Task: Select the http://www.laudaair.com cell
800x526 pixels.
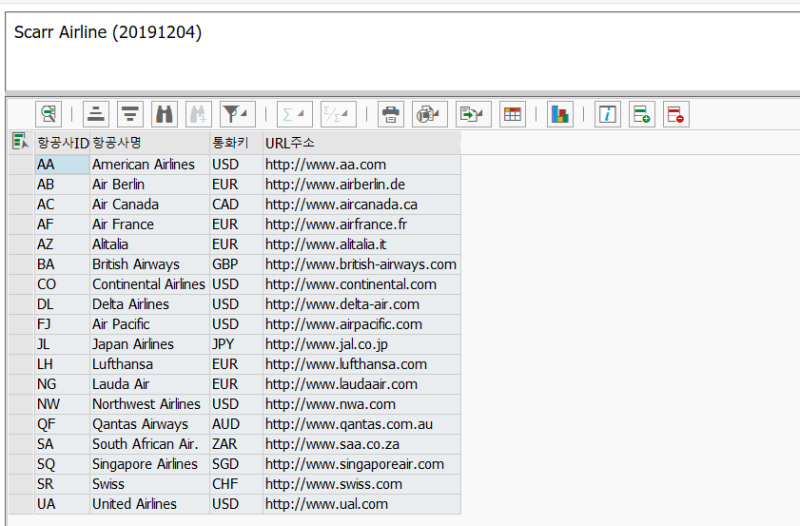Action: (362, 384)
